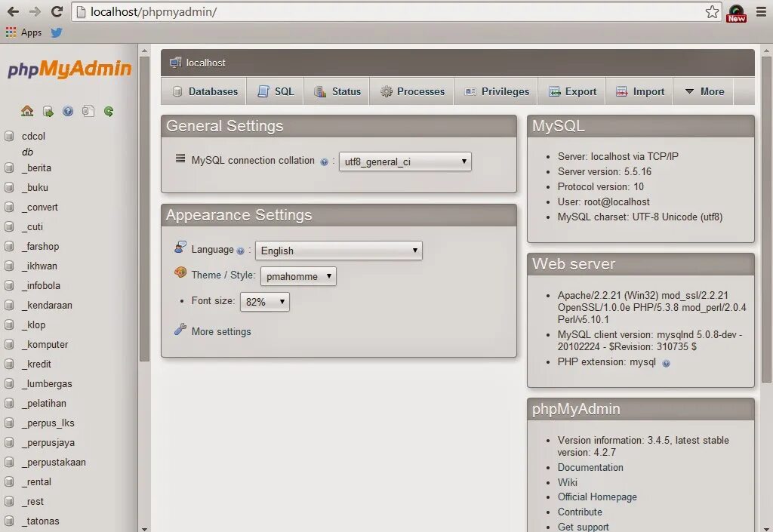773x532 pixels.
Task: Open the Wiki link
Action: [x=568, y=482]
